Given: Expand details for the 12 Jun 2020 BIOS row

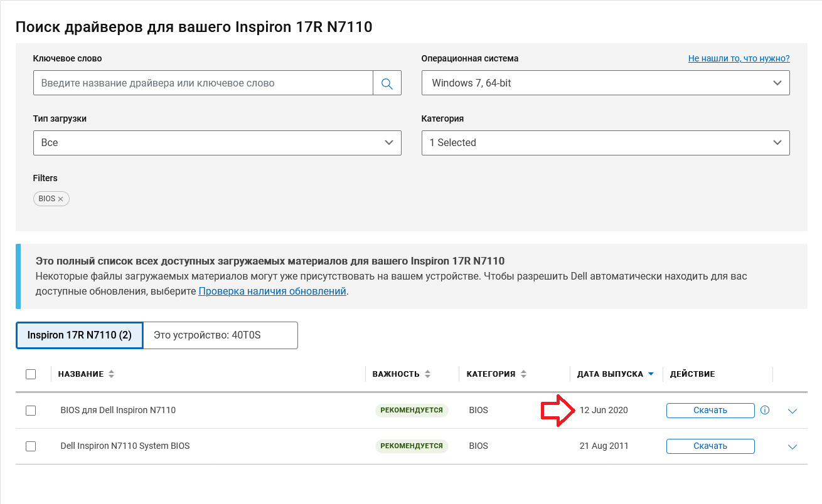Looking at the screenshot, I should coord(792,411).
